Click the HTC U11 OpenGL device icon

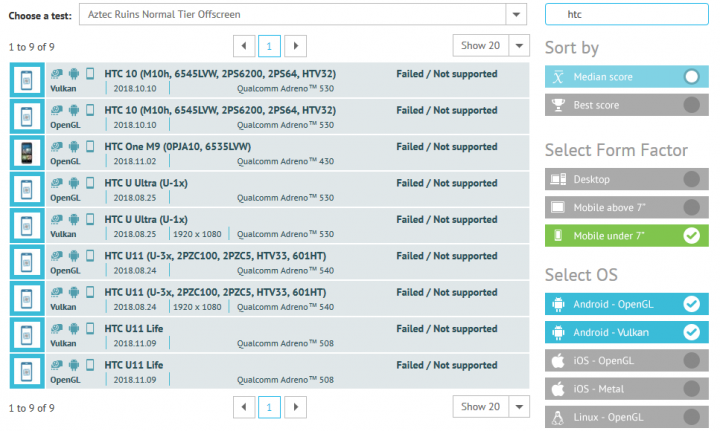point(27,262)
